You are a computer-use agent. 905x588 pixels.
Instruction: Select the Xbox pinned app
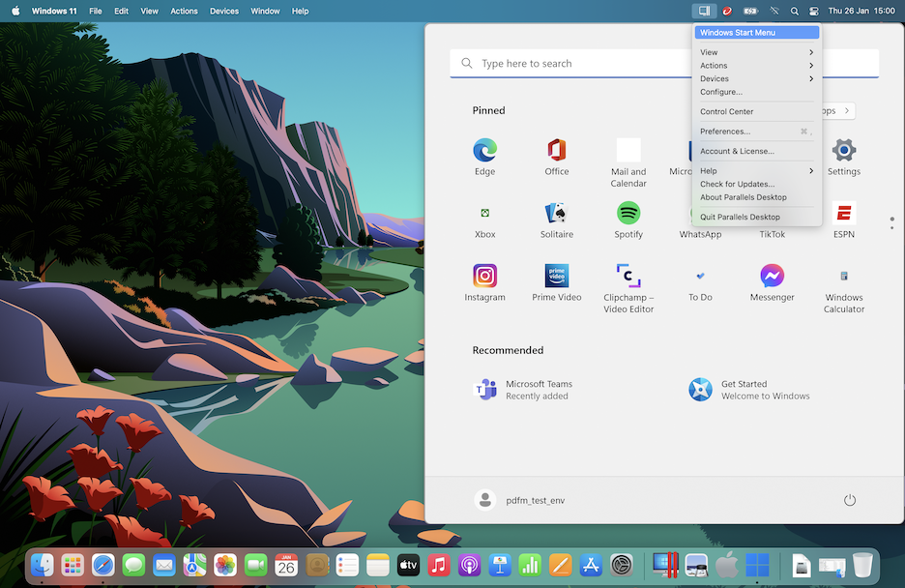pyautogui.click(x=484, y=218)
